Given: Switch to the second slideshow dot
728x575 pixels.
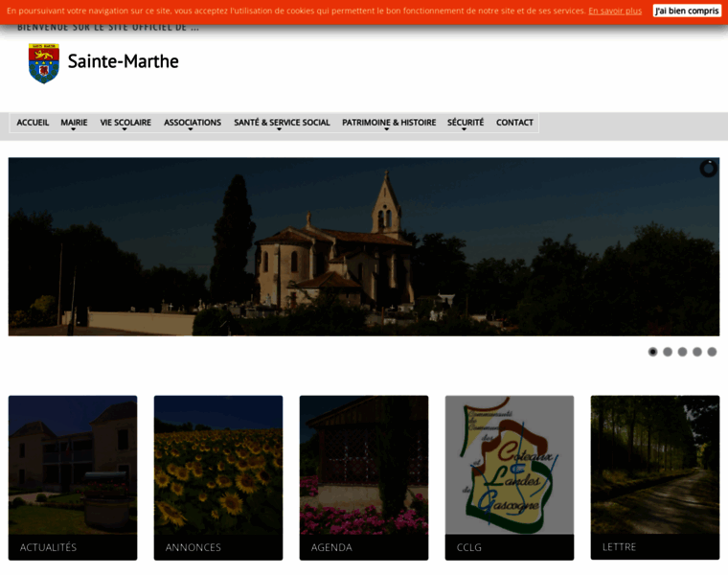Looking at the screenshot, I should 668,352.
